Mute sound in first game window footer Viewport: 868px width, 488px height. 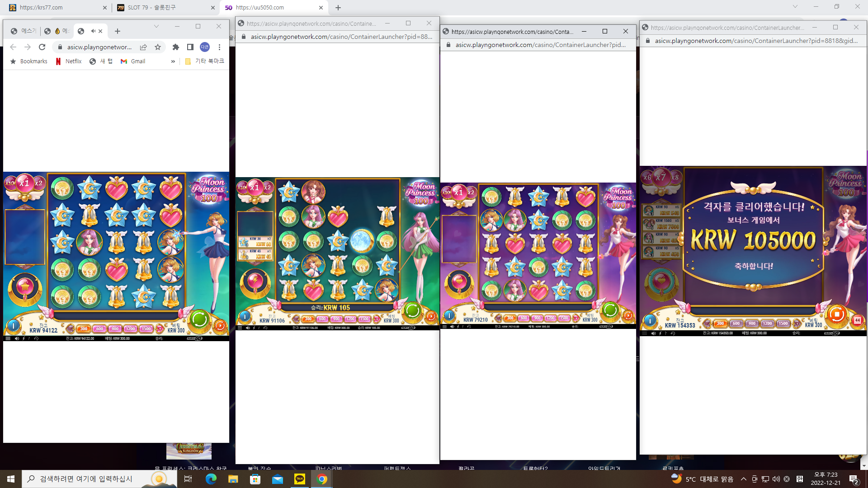pos(17,338)
